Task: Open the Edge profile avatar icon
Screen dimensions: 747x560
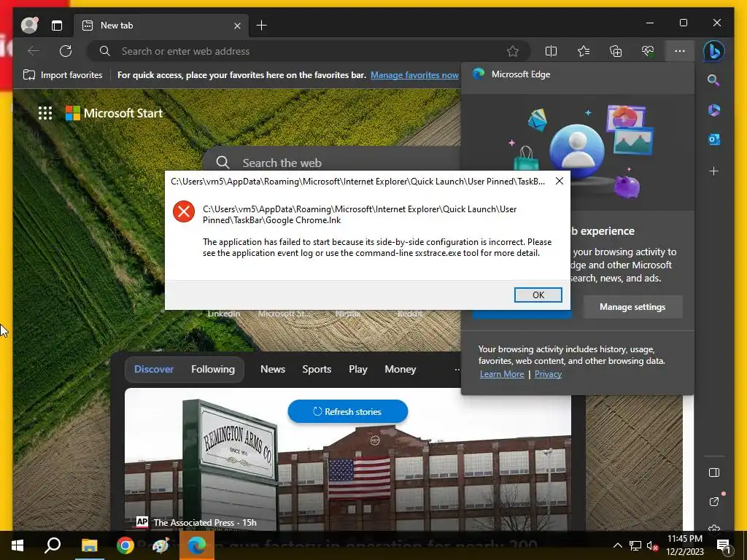Action: (x=29, y=26)
